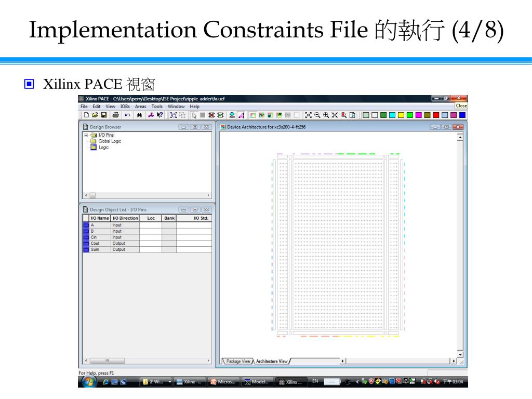Image resolution: width=532 pixels, height=399 pixels.
Task: Click the pink triangle measure icon
Action: point(241,115)
